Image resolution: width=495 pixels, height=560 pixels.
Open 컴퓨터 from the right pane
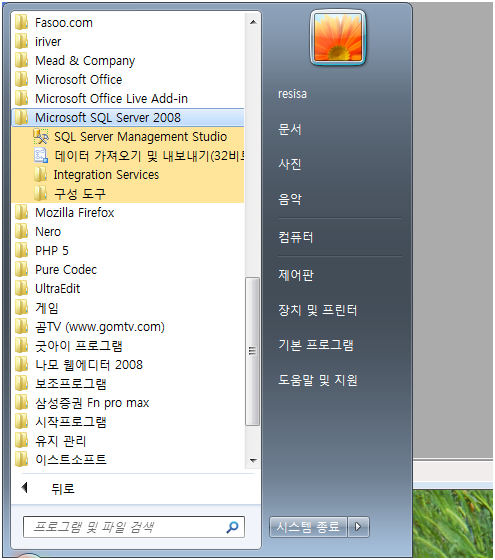(x=296, y=237)
